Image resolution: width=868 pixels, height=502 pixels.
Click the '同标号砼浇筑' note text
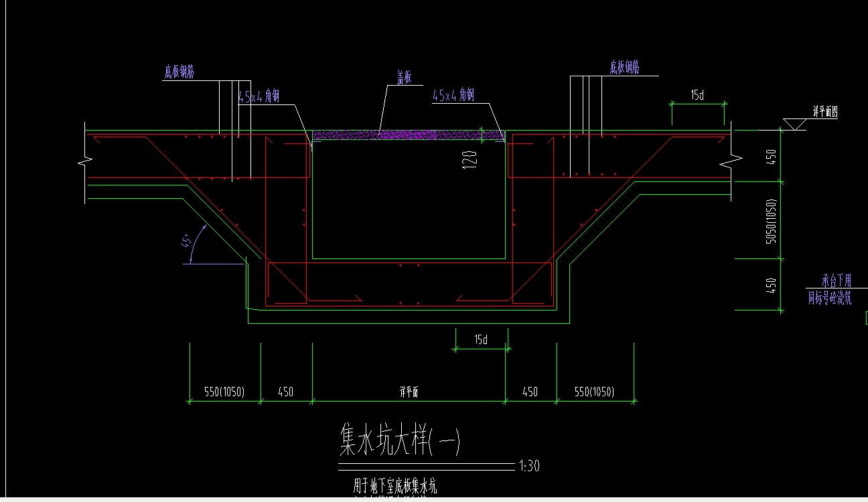point(829,299)
